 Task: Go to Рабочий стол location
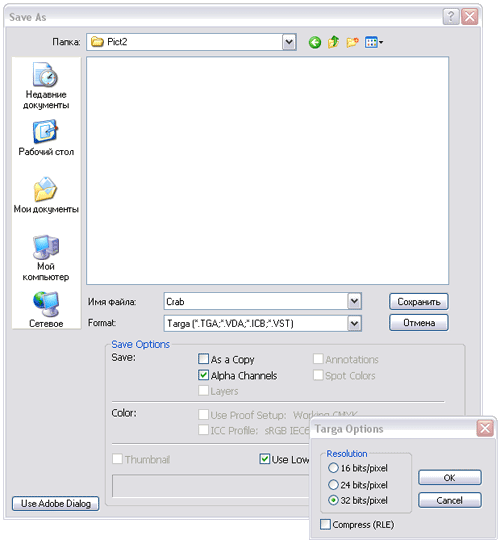46,138
